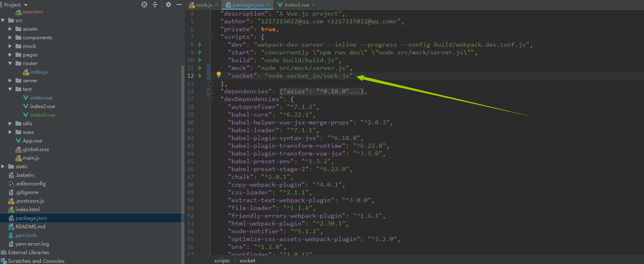
Task: Run the "build" script from gutter arrow
Action: pos(200,60)
